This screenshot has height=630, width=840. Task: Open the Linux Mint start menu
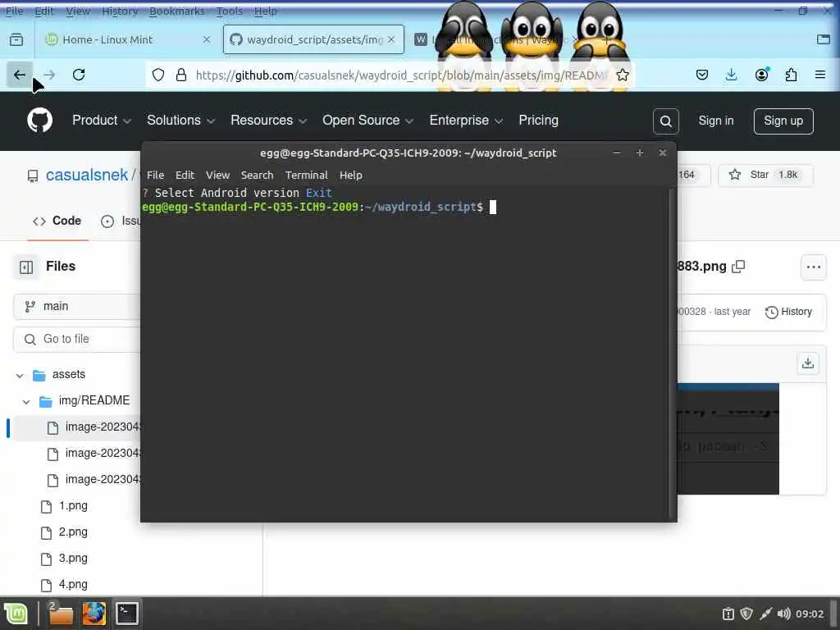[x=16, y=614]
